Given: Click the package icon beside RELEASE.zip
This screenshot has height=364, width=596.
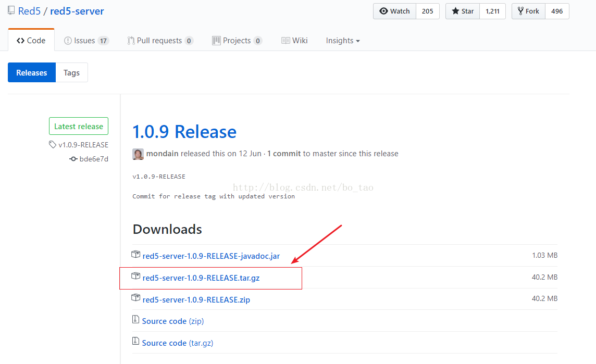Looking at the screenshot, I should pos(135,297).
